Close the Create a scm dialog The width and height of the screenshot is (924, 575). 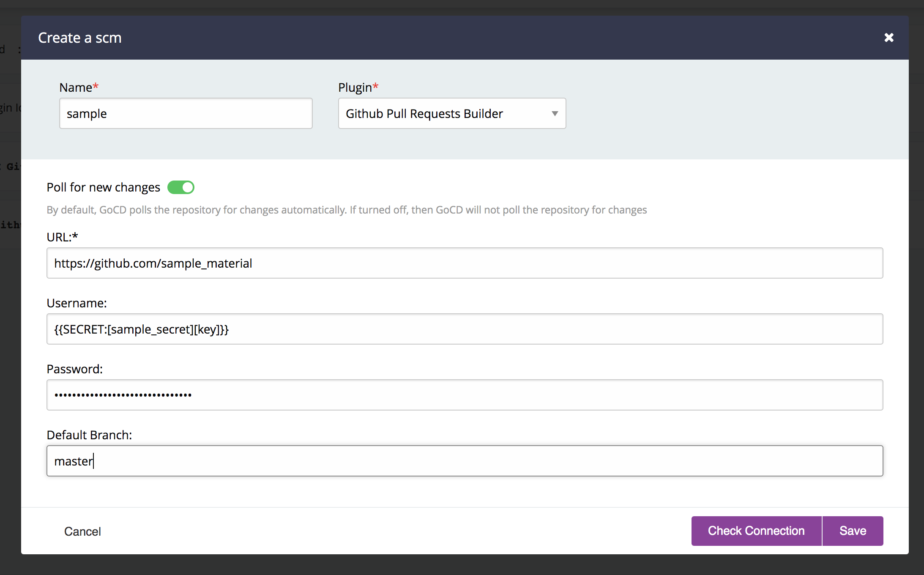click(889, 38)
